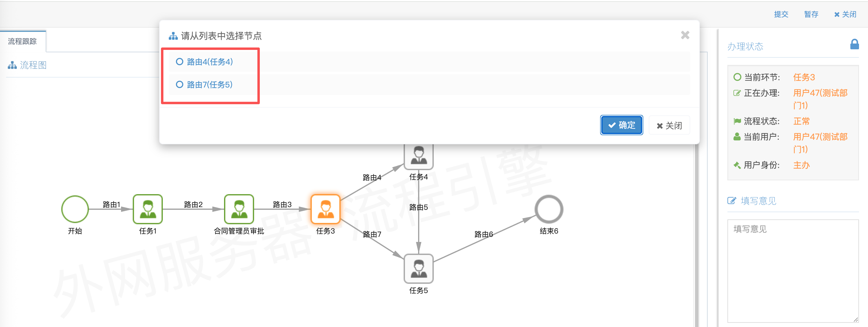Click the 任务5 gray user node
This screenshot has width=868, height=327.
(x=418, y=268)
